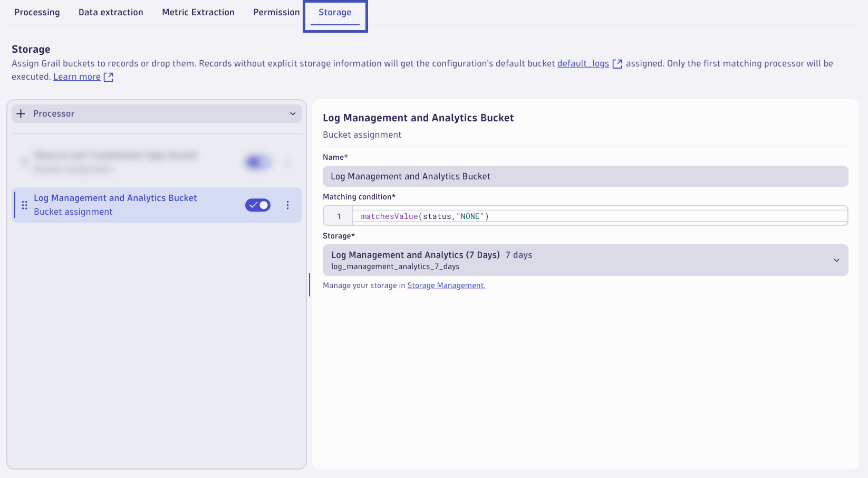Click the plus icon to add Processor
The height and width of the screenshot is (478, 868).
(x=21, y=113)
